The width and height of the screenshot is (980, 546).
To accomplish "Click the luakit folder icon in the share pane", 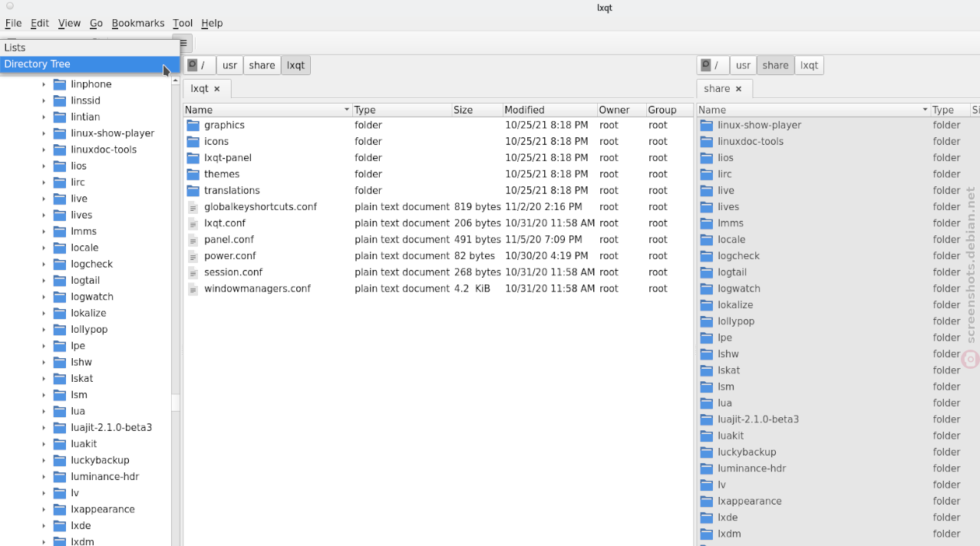I will tap(707, 436).
